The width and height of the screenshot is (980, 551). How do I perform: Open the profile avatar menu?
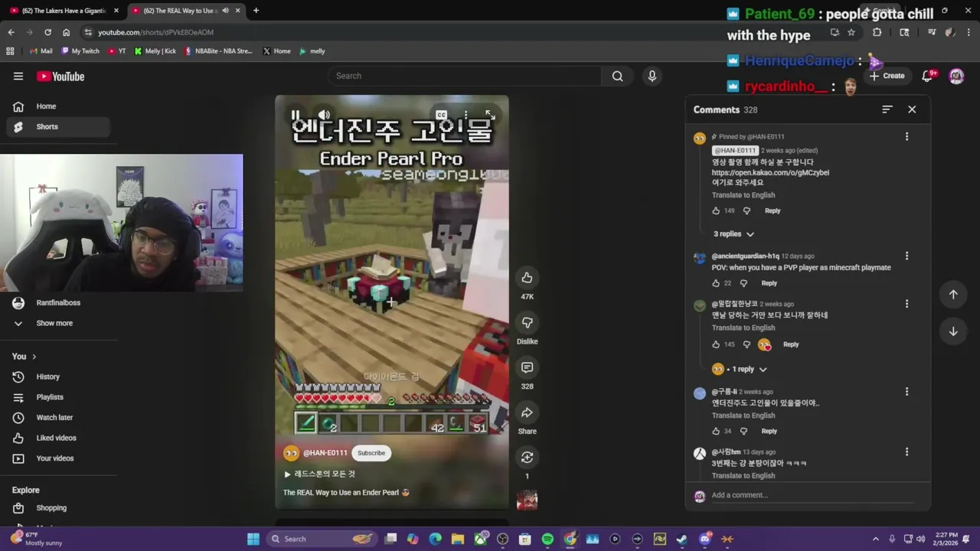tap(956, 76)
